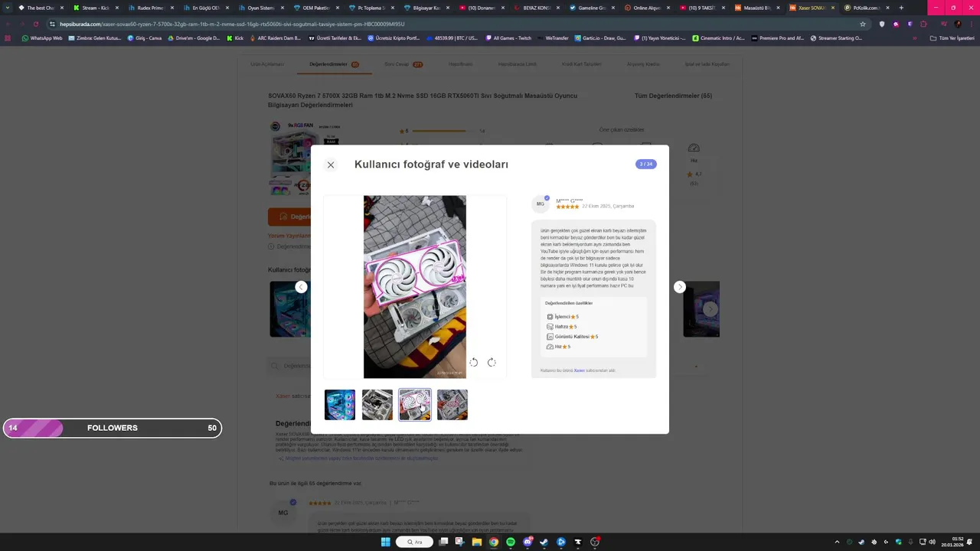Image resolution: width=980 pixels, height=551 pixels.
Task: Select fourth thumbnail in photo strip
Action: [x=452, y=405]
